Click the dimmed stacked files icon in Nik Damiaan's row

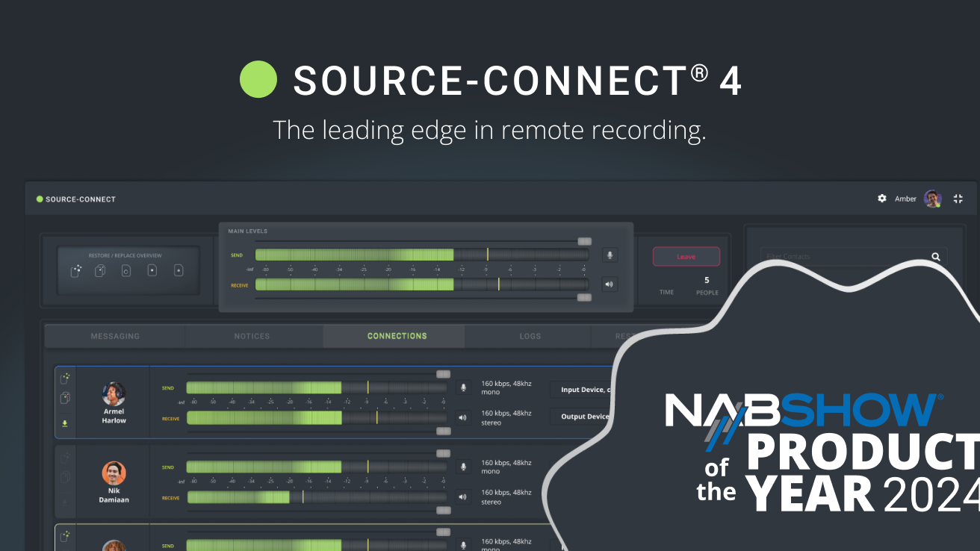point(65,477)
